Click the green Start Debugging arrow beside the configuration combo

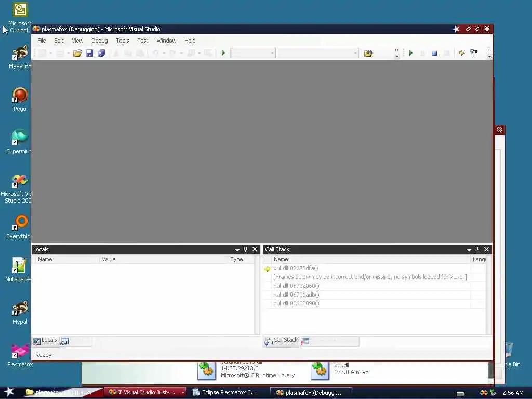click(x=223, y=53)
